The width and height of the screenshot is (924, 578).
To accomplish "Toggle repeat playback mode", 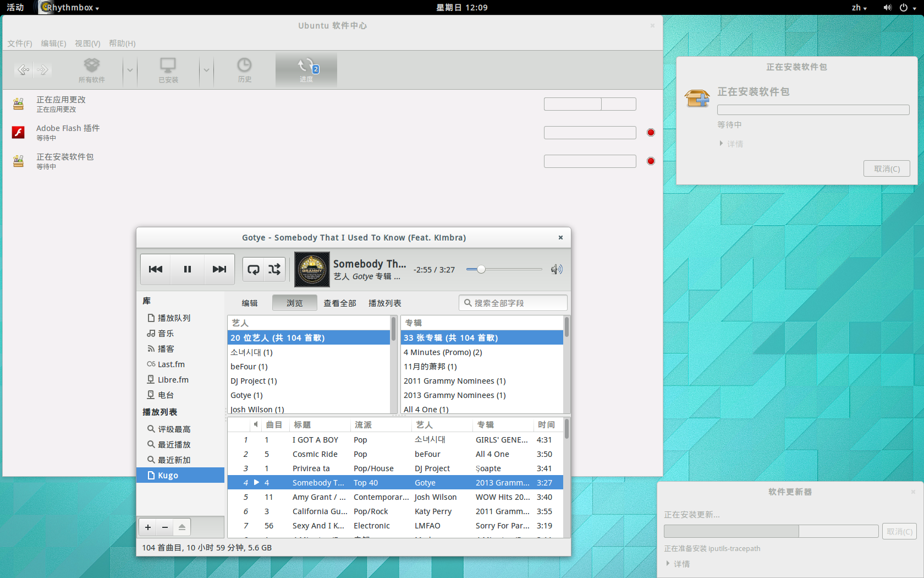I will pyautogui.click(x=254, y=269).
